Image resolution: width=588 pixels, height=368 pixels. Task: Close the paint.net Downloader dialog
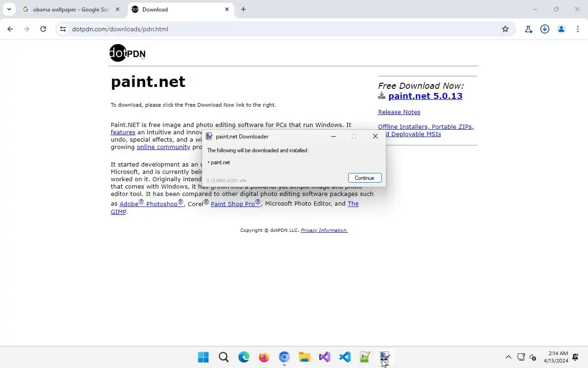click(x=375, y=136)
